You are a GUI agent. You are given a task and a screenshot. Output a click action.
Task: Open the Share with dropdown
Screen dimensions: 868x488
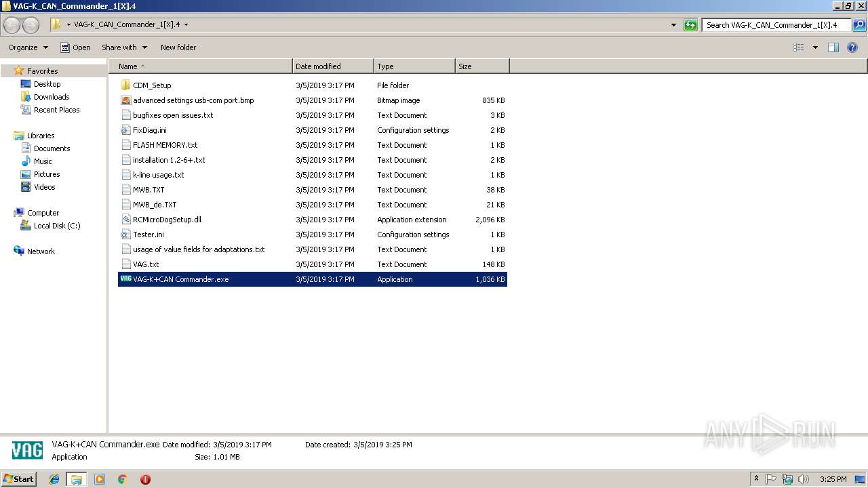click(x=124, y=47)
